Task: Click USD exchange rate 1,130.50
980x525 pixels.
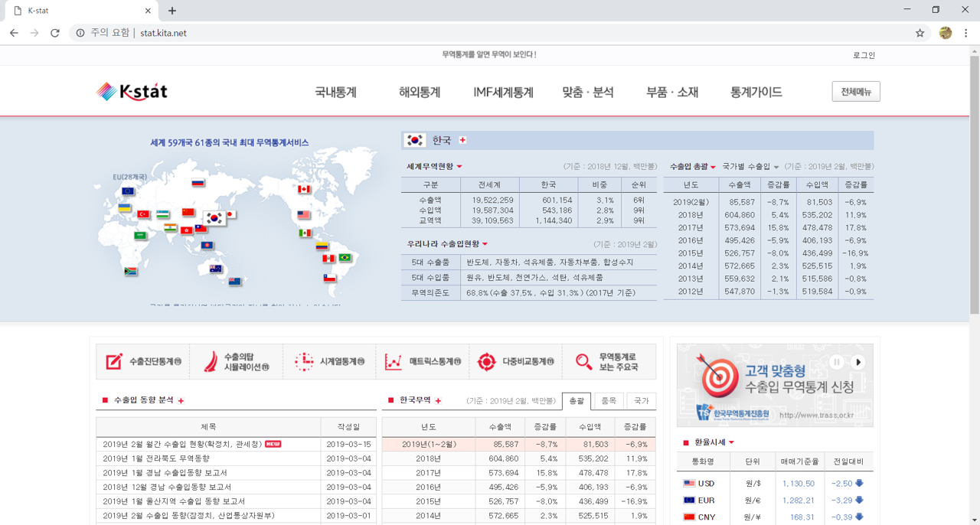Action: [x=799, y=484]
